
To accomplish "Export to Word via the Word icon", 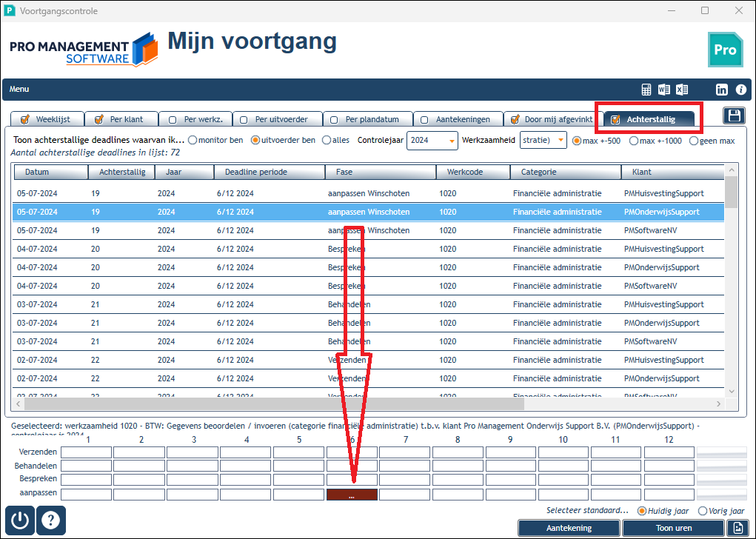I will click(664, 90).
